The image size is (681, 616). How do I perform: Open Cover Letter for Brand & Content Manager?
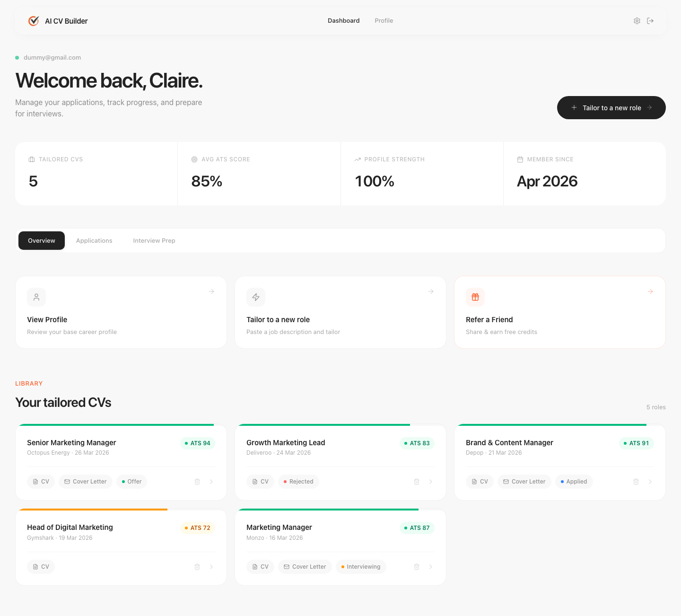[524, 482]
